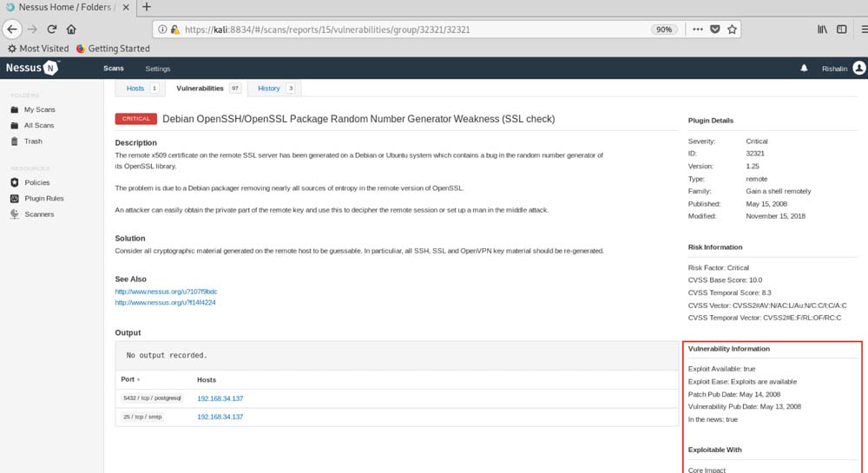Viewport: 868px width, 473px height.
Task: Bookmark this page with the star
Action: 732,30
